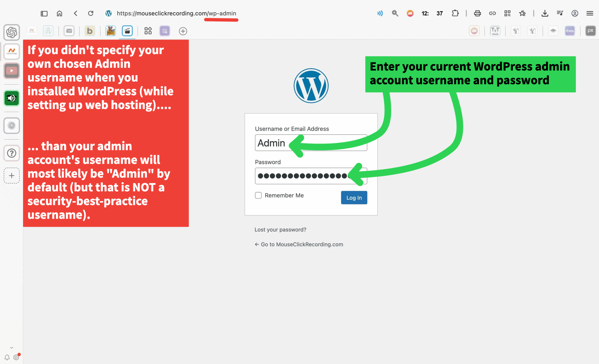Screen dimensions: 599x364
Task: Open the ChatGPT sidebar icon
Action: 11,32
